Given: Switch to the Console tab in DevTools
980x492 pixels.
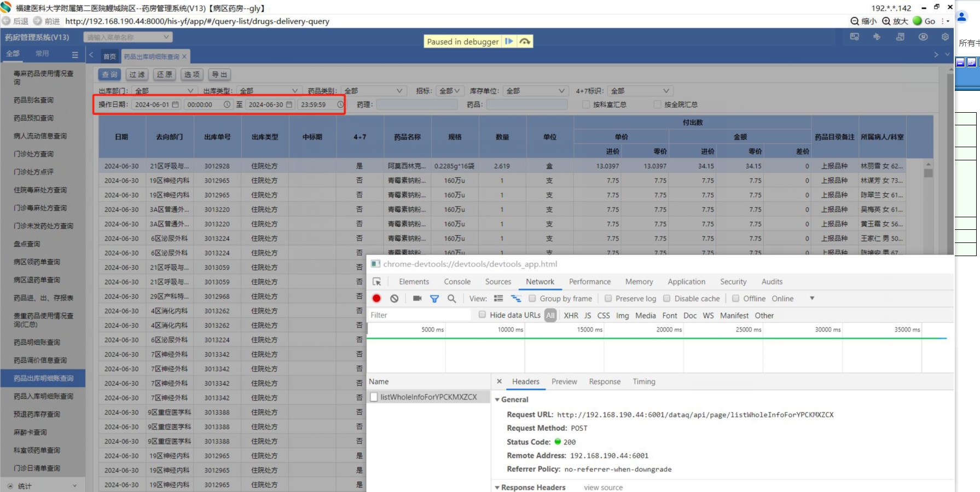Looking at the screenshot, I should (x=457, y=281).
